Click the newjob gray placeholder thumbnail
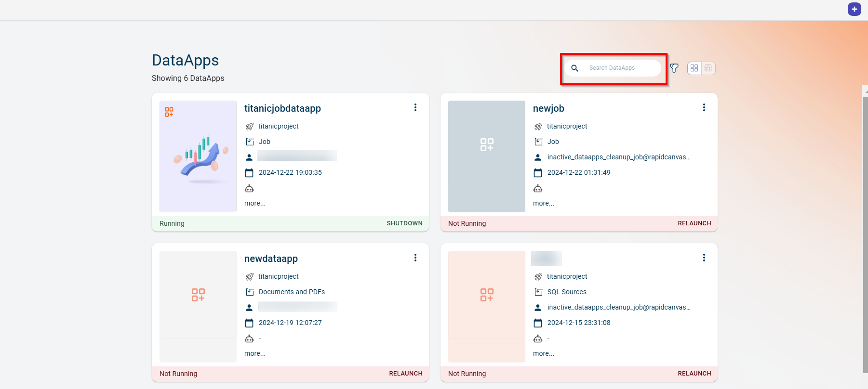 click(x=486, y=156)
